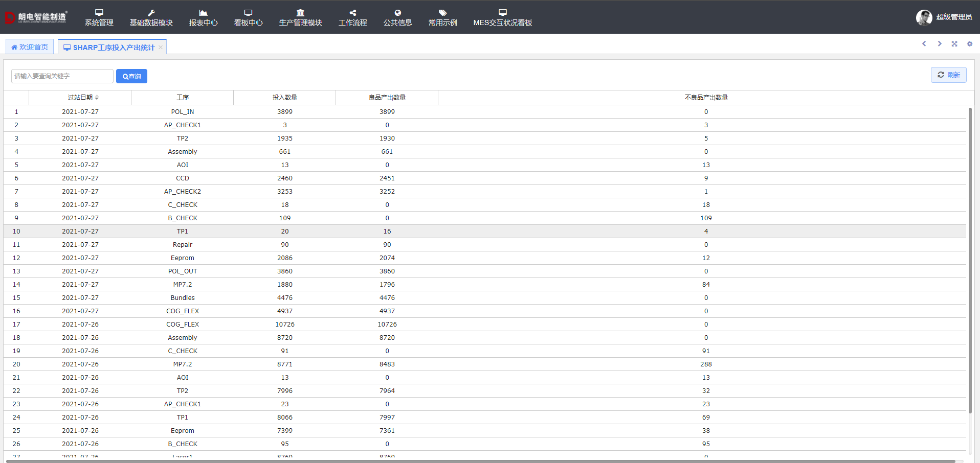Click the Laser1 row cell
980x463 pixels.
(183, 455)
